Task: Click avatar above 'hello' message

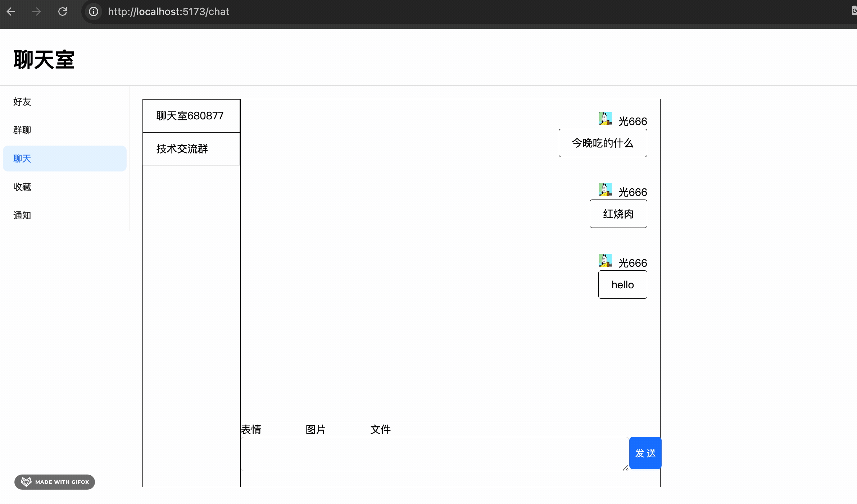Action: coord(605,260)
